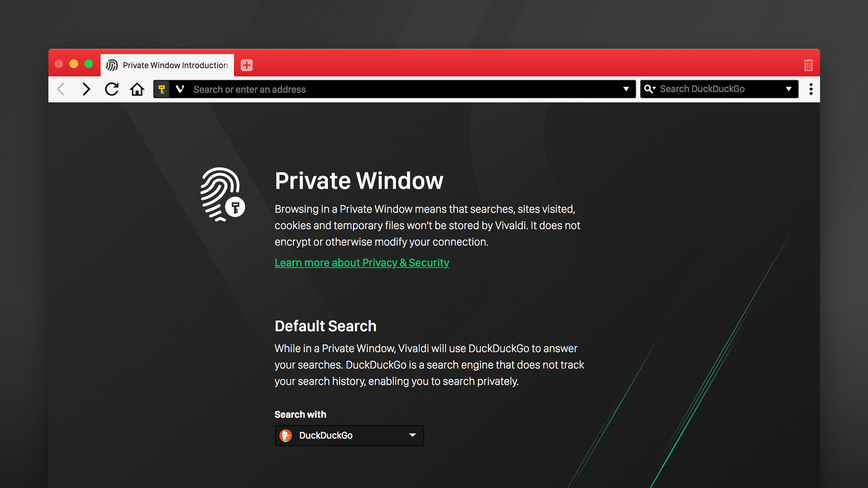
Task: Navigate back using back arrow button
Action: (60, 89)
